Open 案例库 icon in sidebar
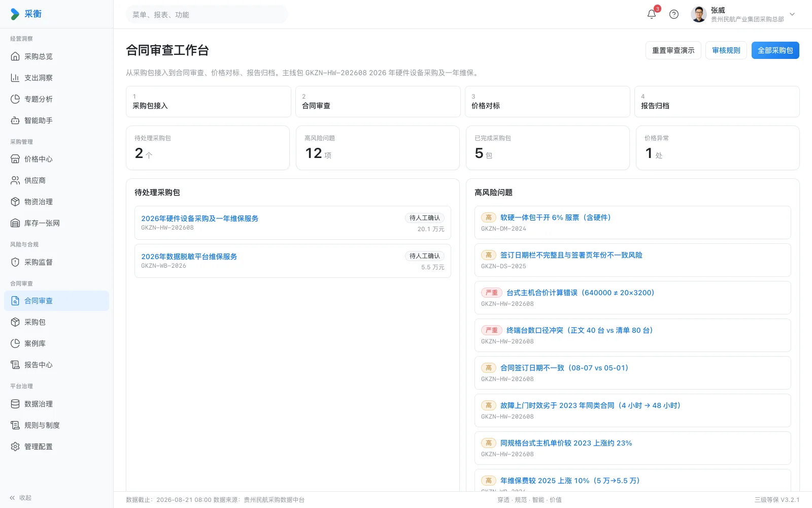Image resolution: width=812 pixels, height=508 pixels. (x=15, y=343)
